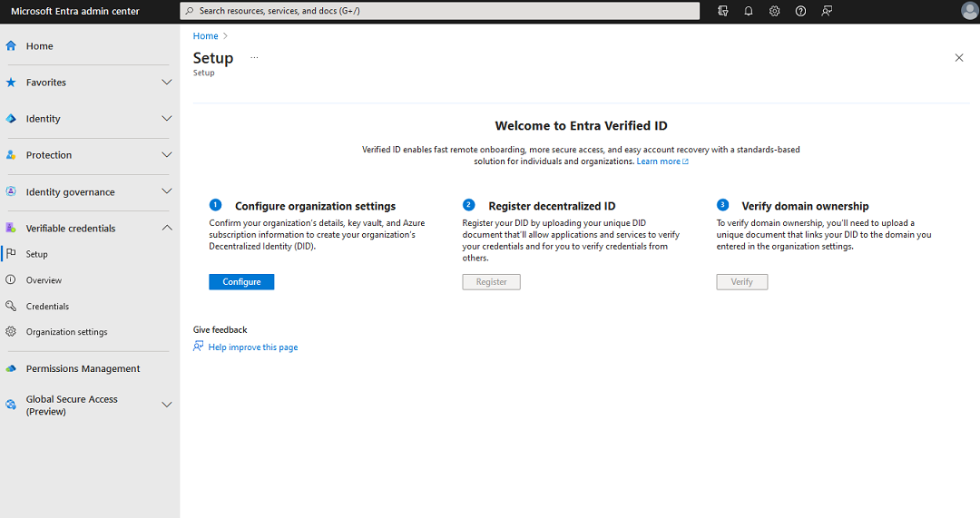
Task: Click the Identity diamond icon
Action: tap(11, 118)
